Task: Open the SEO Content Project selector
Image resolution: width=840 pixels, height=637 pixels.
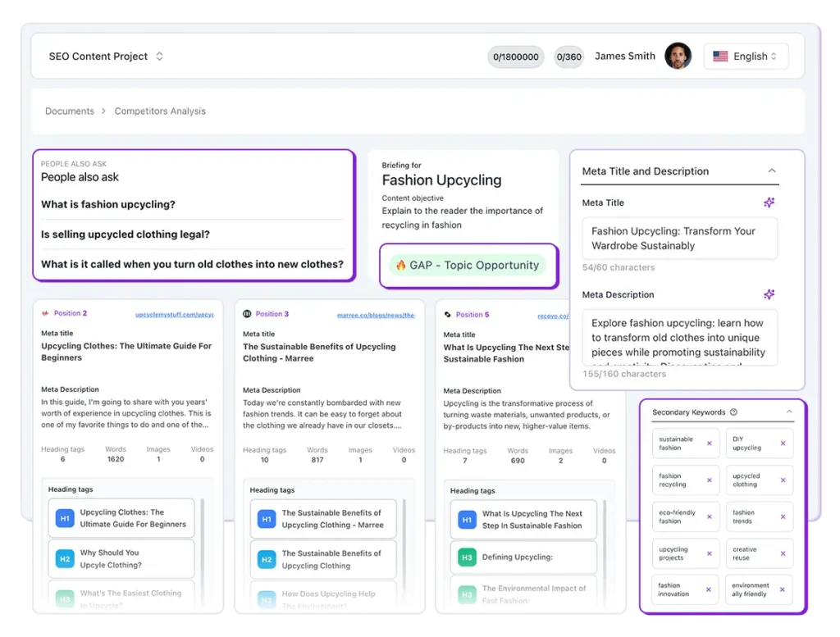Action: pos(106,57)
